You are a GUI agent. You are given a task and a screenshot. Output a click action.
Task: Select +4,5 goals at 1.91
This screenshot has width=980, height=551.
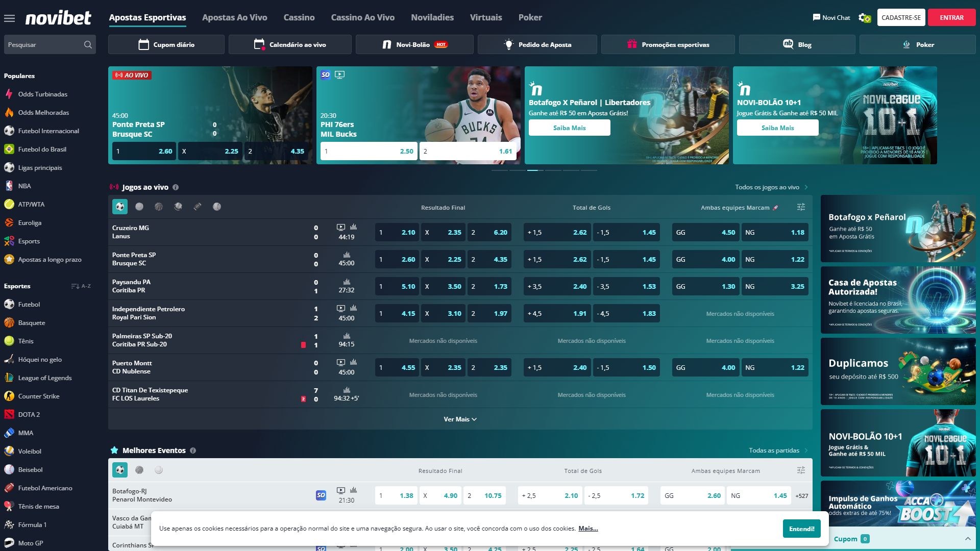point(557,313)
